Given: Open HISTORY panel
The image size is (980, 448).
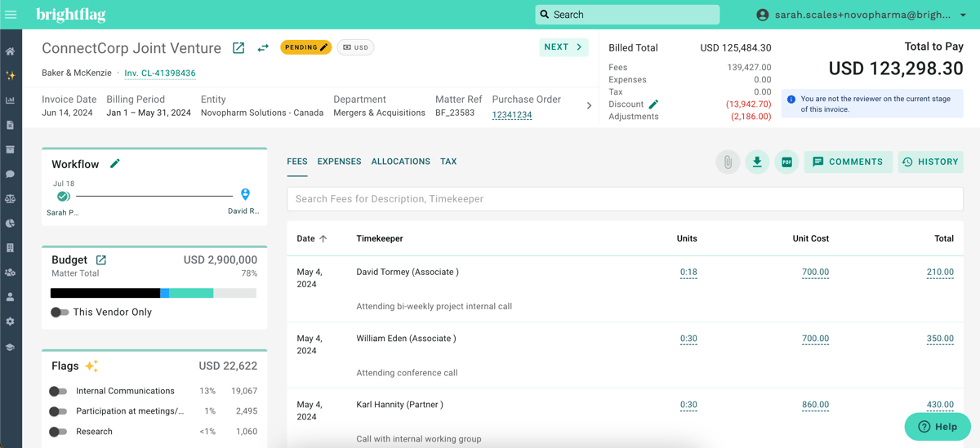Looking at the screenshot, I should (x=931, y=162).
